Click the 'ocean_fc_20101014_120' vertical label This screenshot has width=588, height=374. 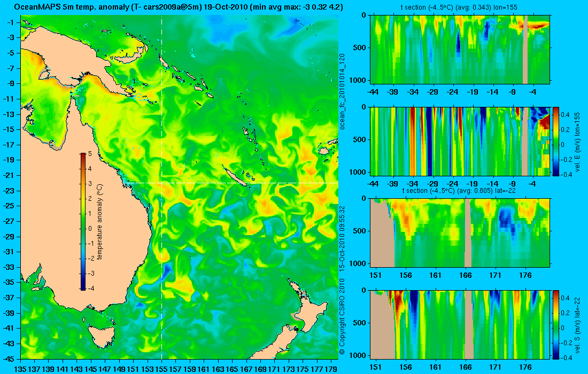pos(342,91)
